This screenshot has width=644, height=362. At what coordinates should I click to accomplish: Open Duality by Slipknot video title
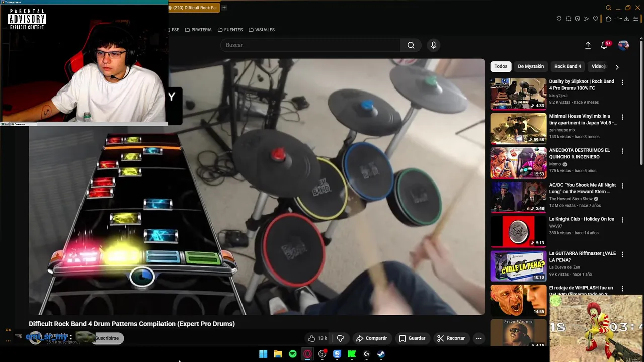(582, 84)
